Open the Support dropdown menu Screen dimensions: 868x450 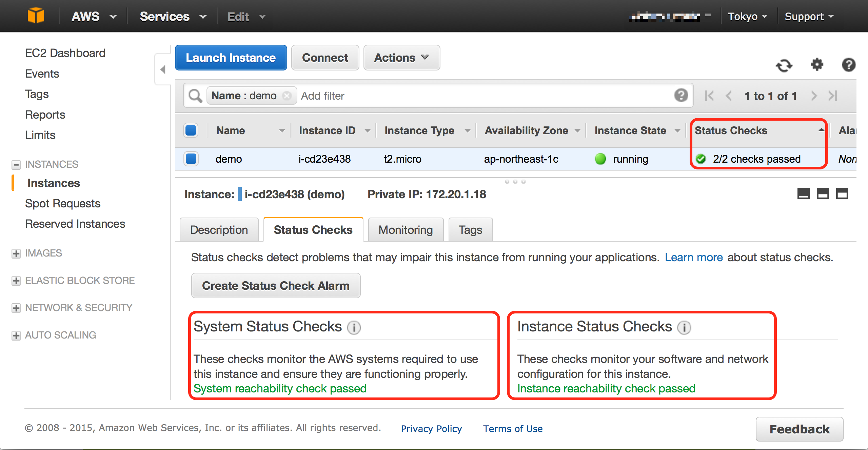[809, 16]
